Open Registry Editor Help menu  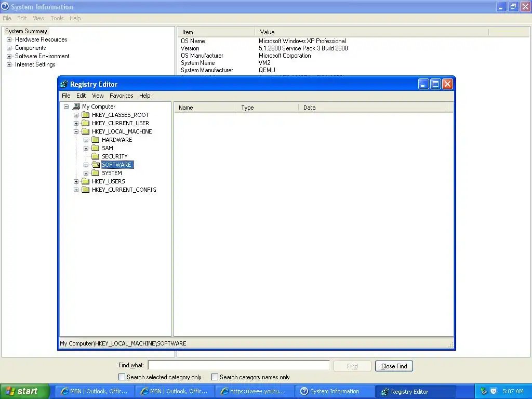point(145,96)
